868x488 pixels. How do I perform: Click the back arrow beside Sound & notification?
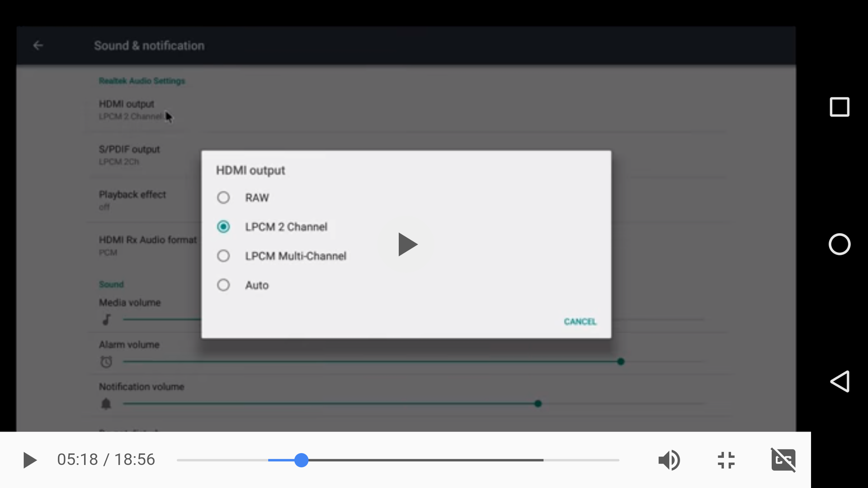tap(38, 45)
